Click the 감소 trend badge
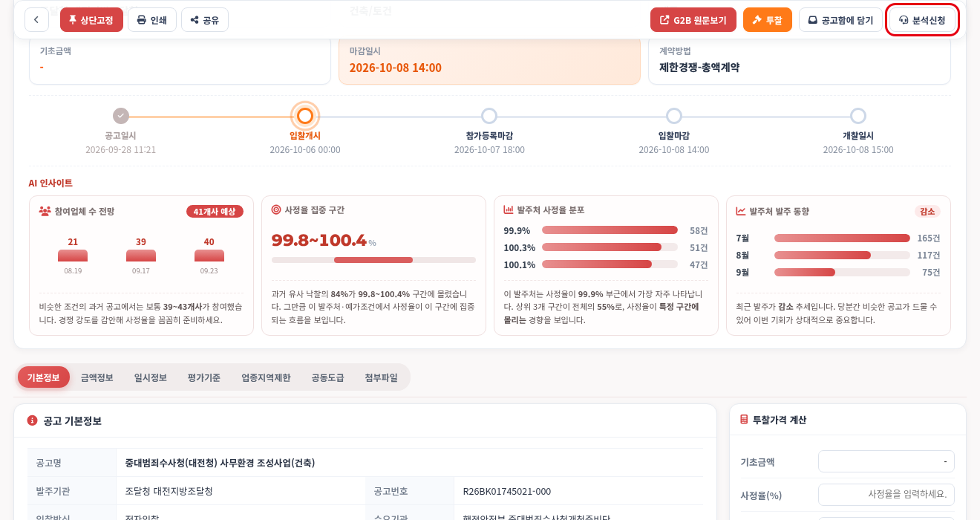Screen dimensions: 980x520 tap(927, 211)
